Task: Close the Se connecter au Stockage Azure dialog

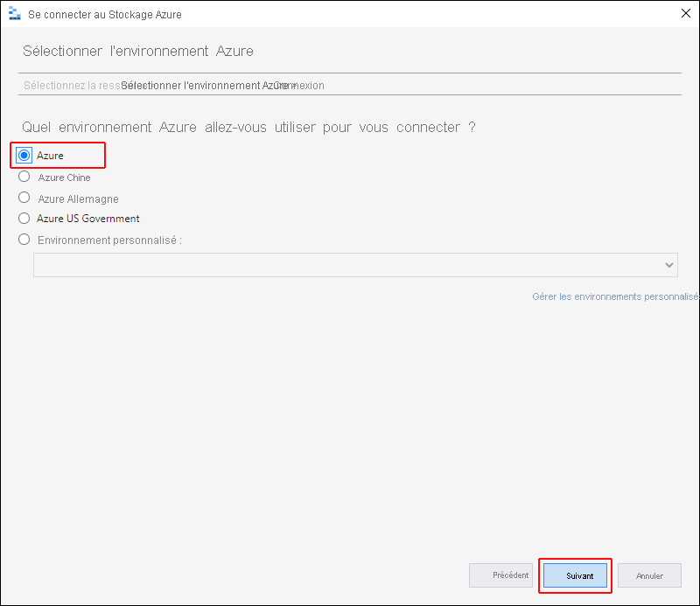Action: (x=686, y=13)
